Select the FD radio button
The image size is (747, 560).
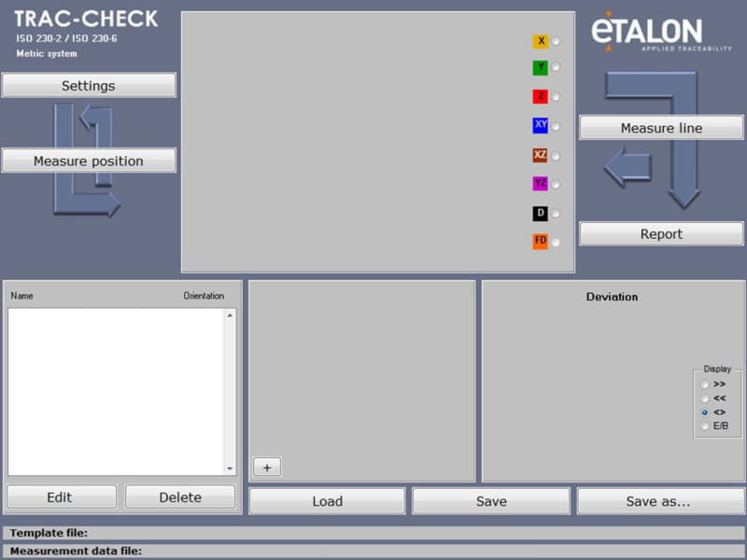point(556,243)
